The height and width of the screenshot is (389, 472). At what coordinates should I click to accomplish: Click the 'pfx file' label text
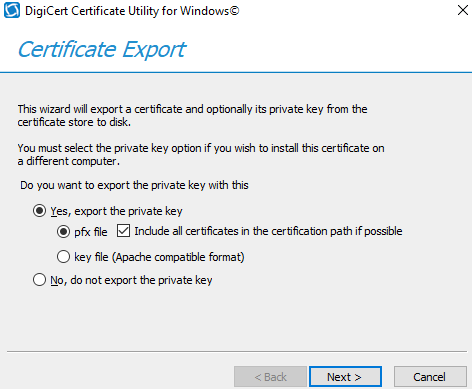tap(91, 232)
